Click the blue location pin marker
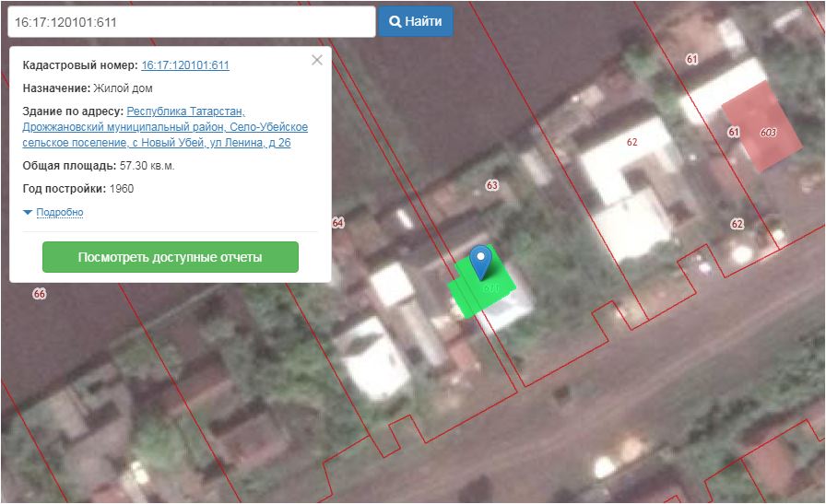 tap(480, 259)
